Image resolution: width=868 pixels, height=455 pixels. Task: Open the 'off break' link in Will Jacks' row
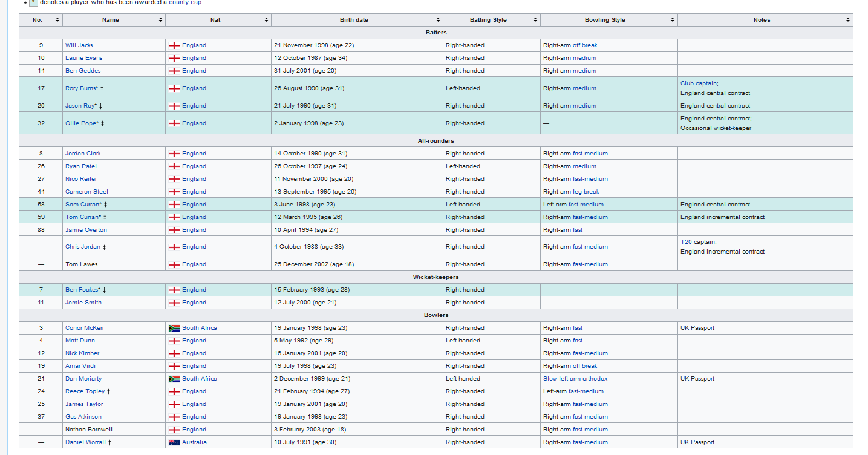(x=585, y=45)
